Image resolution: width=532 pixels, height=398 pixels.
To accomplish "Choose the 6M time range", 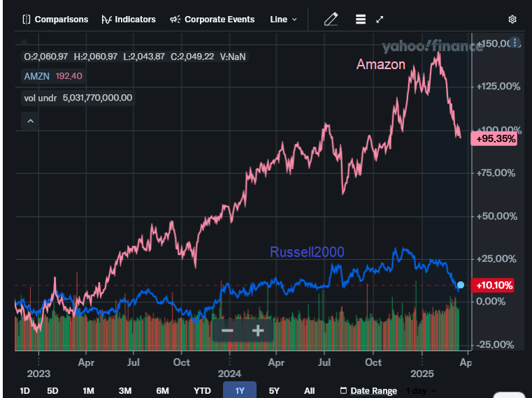I will [x=162, y=391].
